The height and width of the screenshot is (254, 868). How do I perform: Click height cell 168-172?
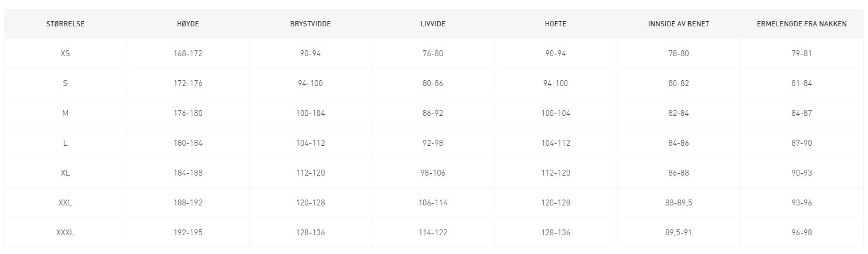(188, 53)
